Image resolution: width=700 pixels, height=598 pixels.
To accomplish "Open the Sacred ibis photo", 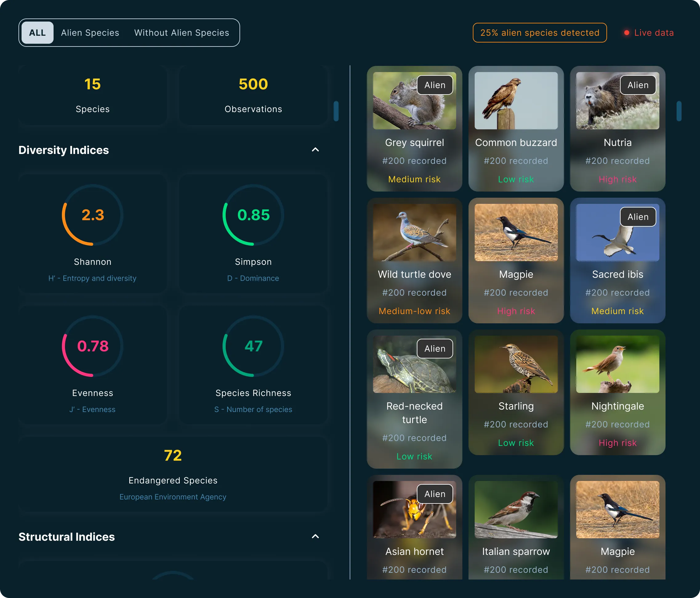I will [618, 232].
